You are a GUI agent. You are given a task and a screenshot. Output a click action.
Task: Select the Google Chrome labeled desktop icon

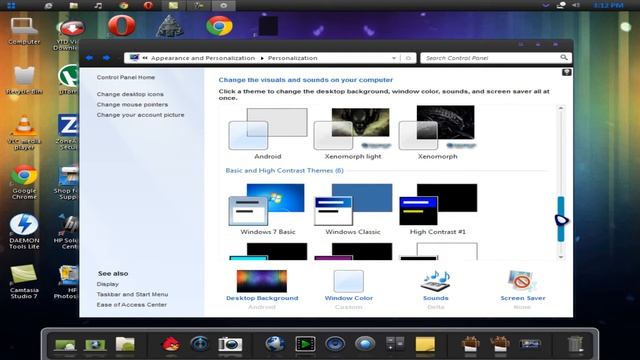click(24, 182)
